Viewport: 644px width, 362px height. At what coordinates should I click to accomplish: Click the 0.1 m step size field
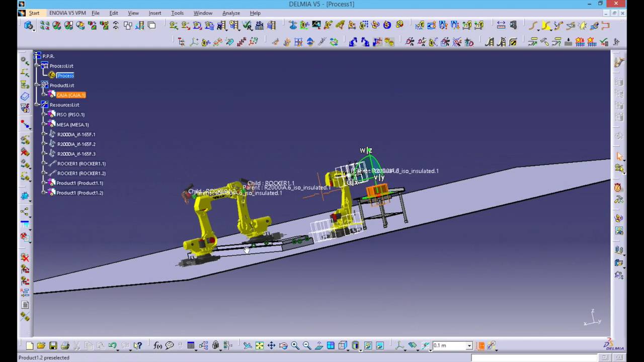pyautogui.click(x=449, y=346)
